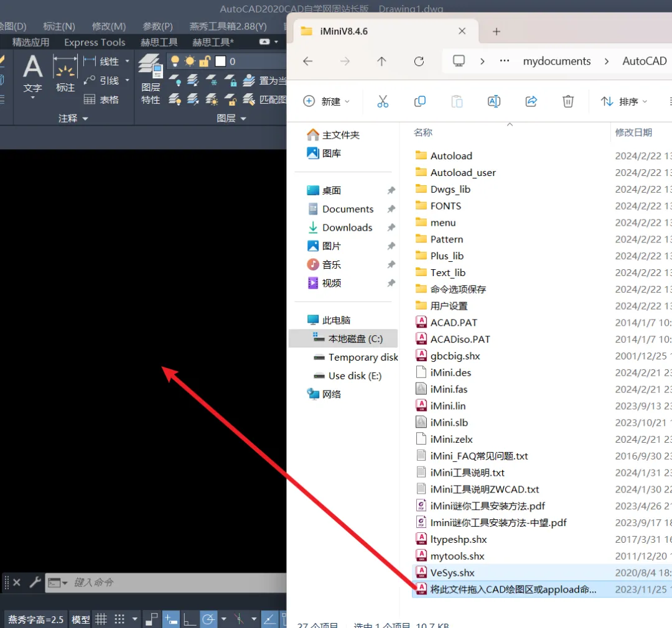Expand the 引线 leader dropdown arrow
Viewport: 672px width, 628px height.
[x=128, y=80]
